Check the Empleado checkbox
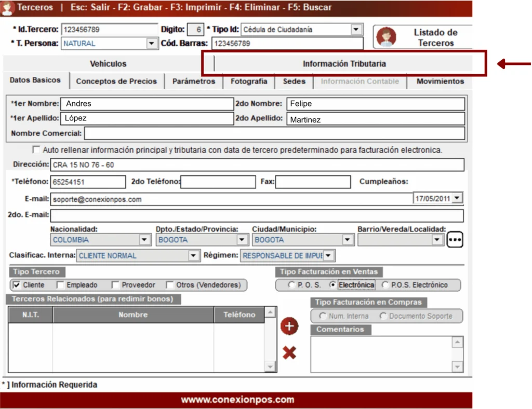The image size is (532, 409). point(60,285)
